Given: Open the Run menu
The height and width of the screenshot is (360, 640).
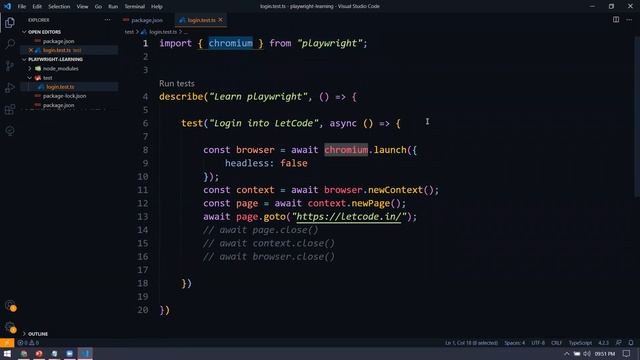Looking at the screenshot, I should click(113, 7).
